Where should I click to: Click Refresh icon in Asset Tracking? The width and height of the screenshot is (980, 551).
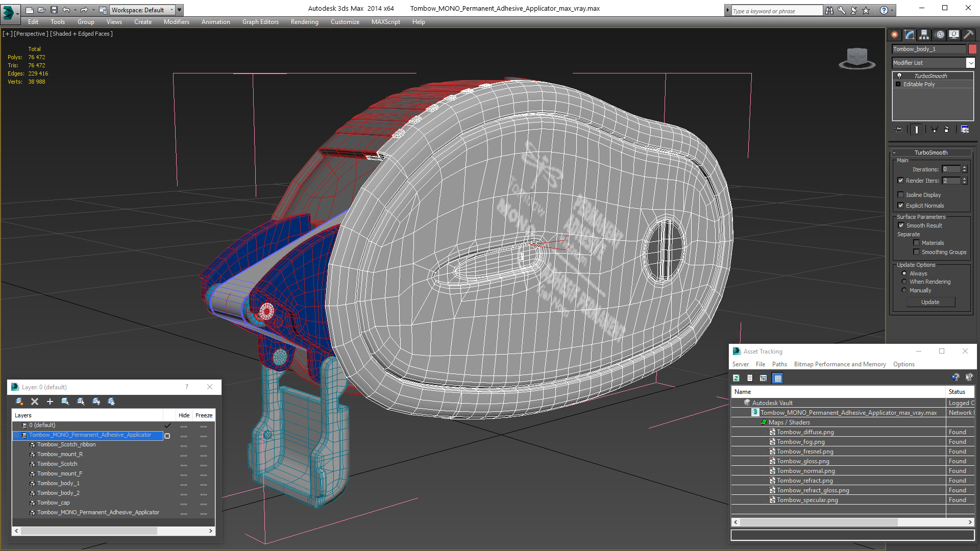(x=736, y=378)
